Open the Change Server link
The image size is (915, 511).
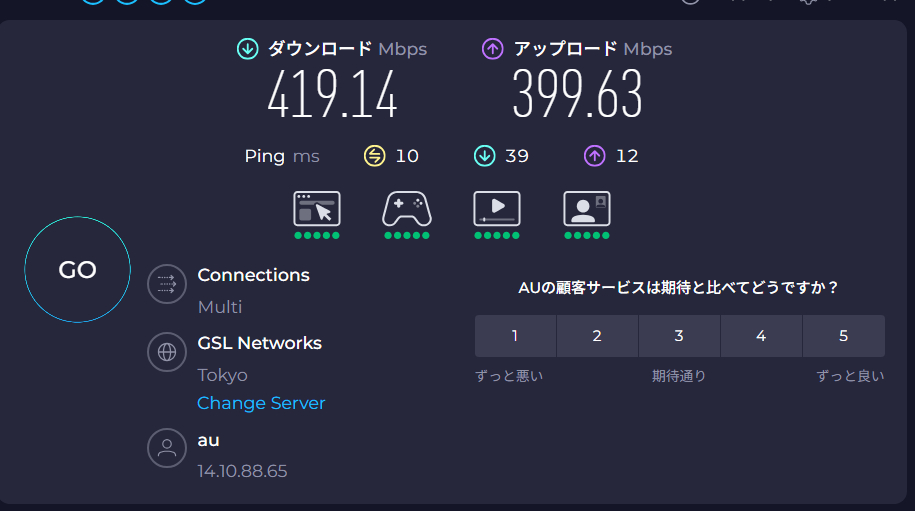pyautogui.click(x=261, y=403)
